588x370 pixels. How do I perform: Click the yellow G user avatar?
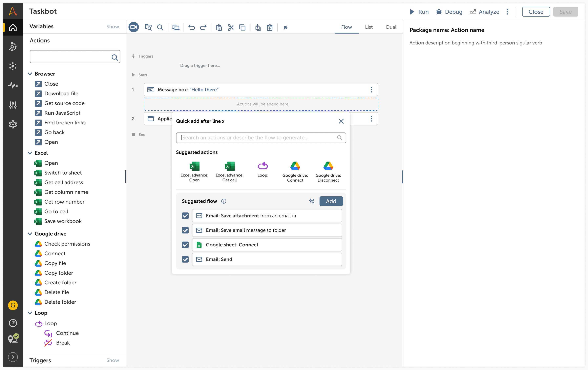coord(13,305)
